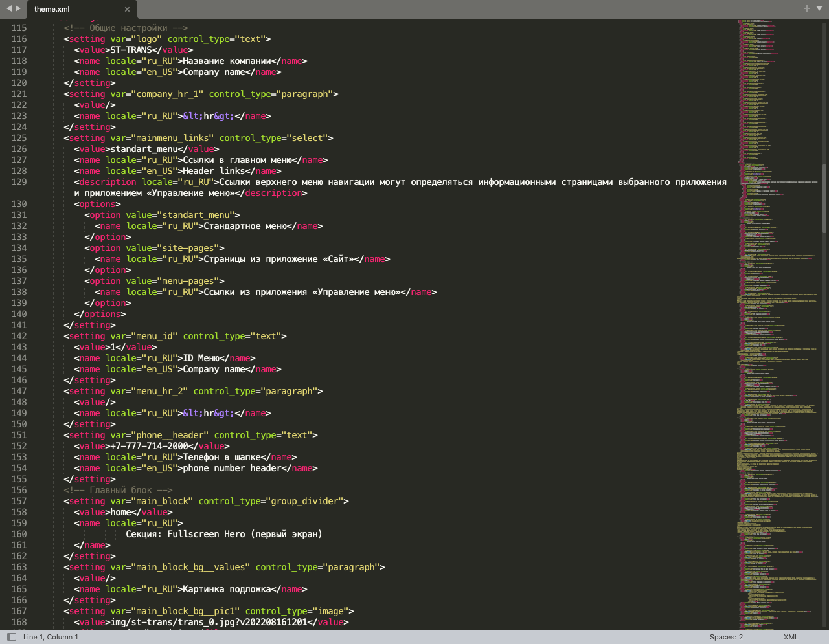
Task: Open the XML syntax selector
Action: 791,637
